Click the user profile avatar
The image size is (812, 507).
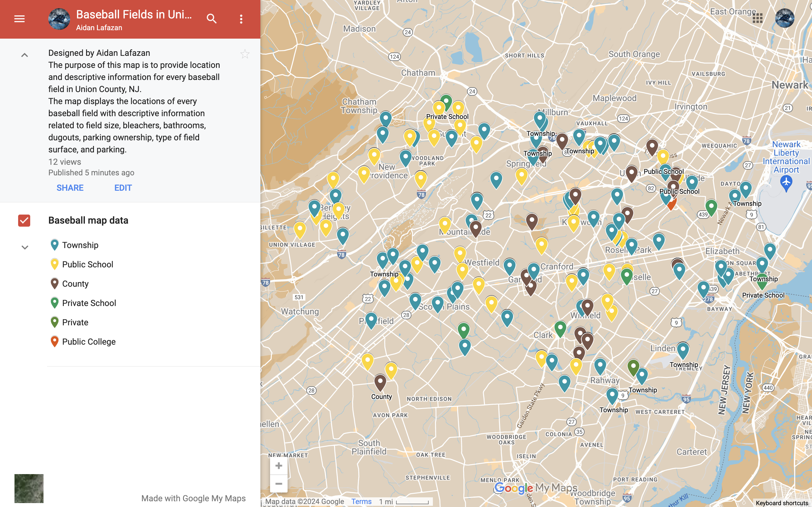[785, 18]
